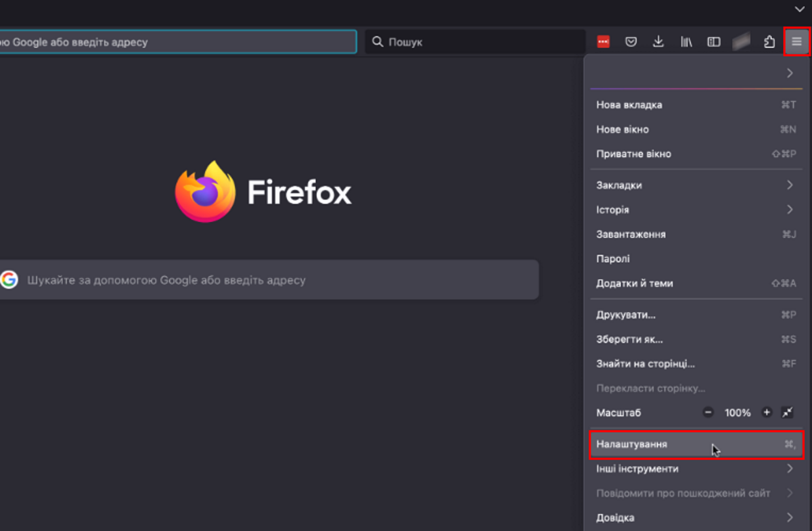Click the hamburger application menu button

tap(796, 42)
